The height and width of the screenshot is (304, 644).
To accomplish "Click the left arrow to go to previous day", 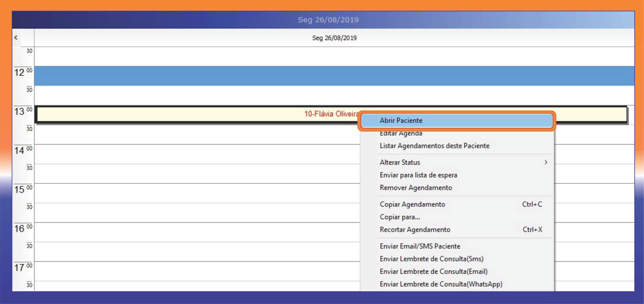I will coord(16,38).
